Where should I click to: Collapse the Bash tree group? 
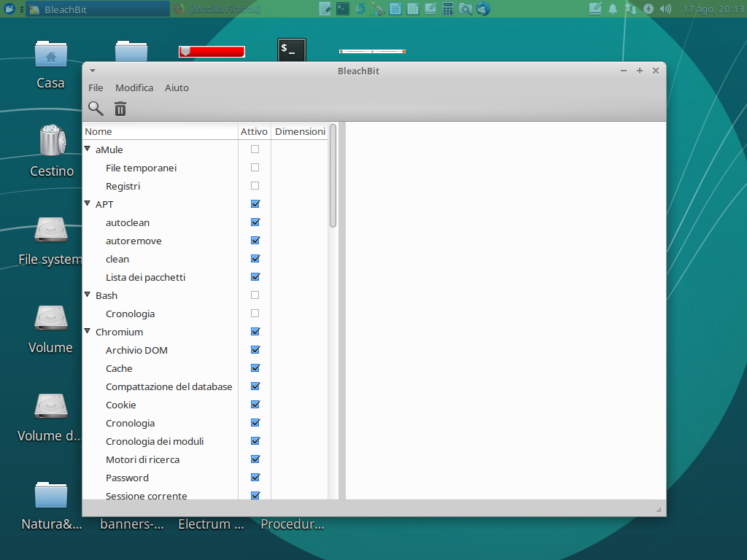pyautogui.click(x=88, y=295)
